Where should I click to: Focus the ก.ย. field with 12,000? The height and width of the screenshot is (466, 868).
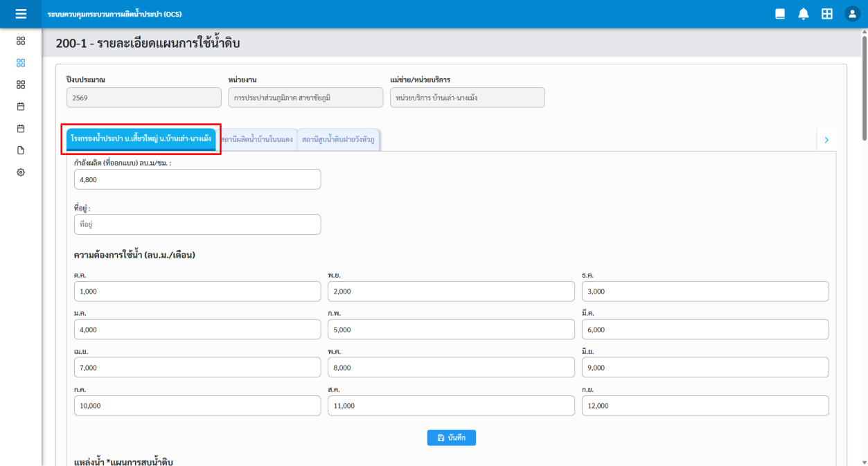[x=705, y=406]
